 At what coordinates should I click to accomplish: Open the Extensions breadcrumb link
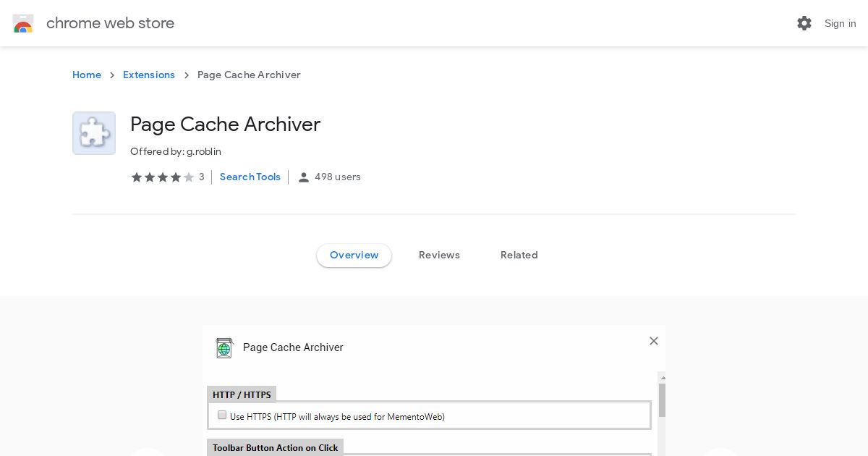149,75
